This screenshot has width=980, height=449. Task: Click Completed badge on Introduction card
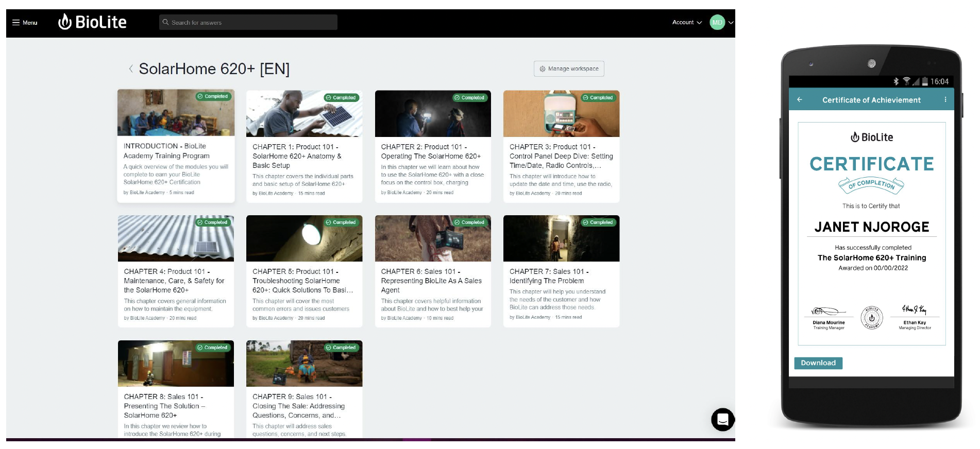(x=213, y=96)
